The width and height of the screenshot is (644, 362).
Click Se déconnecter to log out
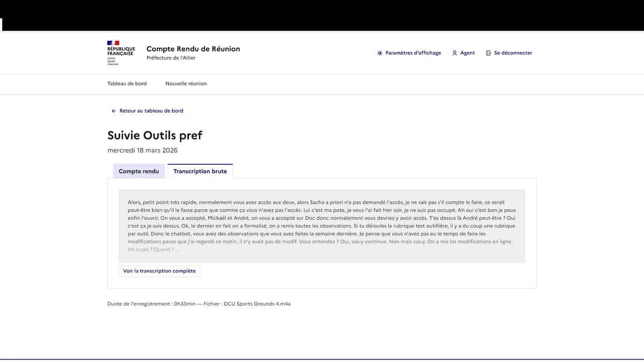coord(509,53)
